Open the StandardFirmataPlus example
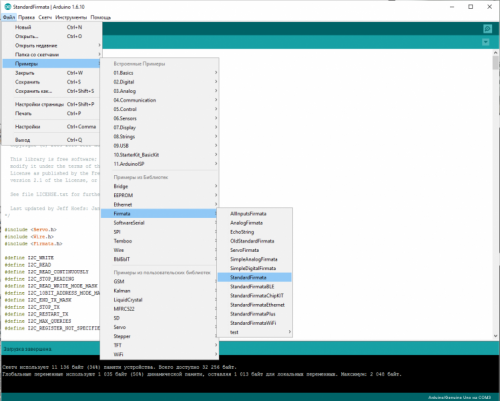 (255, 314)
